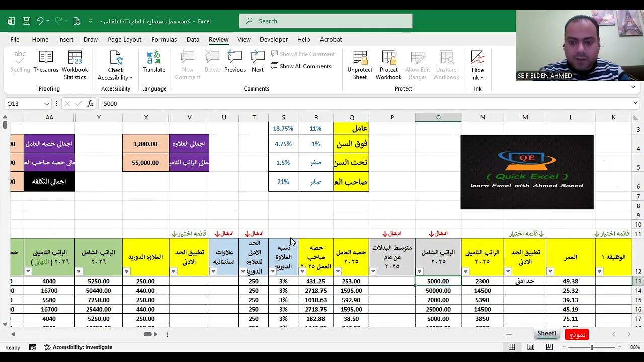The height and width of the screenshot is (362, 644).
Task: Click Accessibility: Investigate in status bar
Action: tap(78, 347)
